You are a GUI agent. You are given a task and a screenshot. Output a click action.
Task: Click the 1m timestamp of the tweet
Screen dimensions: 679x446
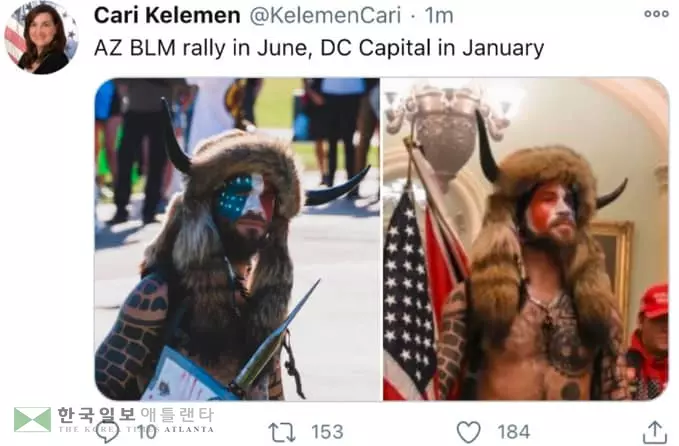pos(439,16)
